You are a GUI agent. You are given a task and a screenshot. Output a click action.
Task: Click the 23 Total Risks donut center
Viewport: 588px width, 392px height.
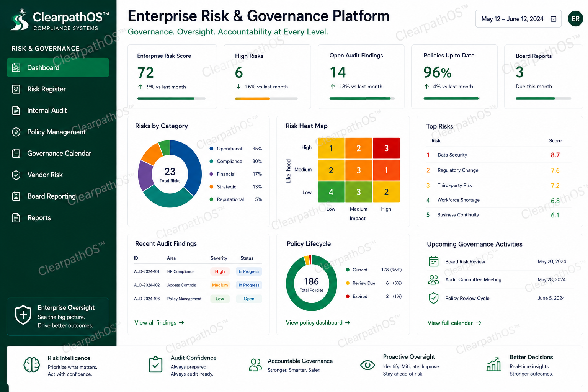pos(170,175)
